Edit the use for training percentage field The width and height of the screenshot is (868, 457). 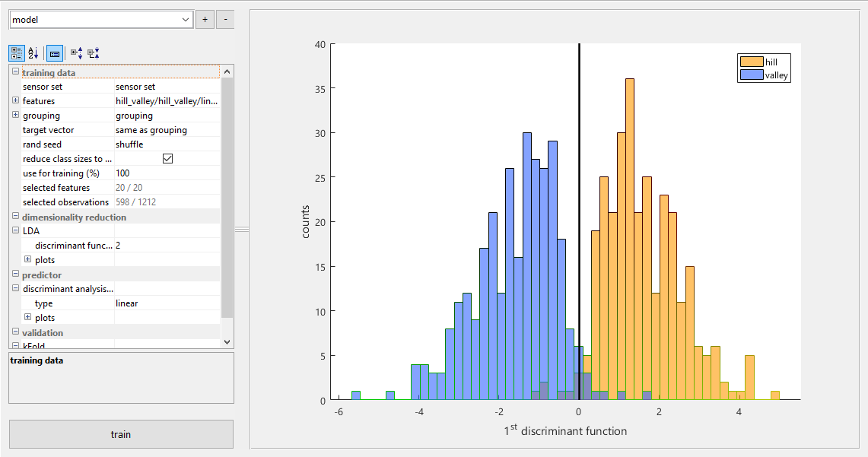(166, 173)
